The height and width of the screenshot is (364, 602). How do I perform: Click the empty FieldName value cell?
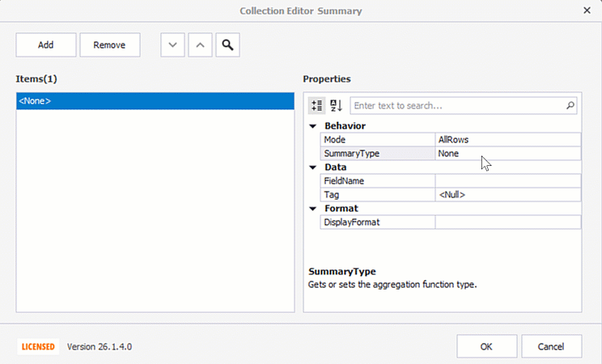pyautogui.click(x=508, y=181)
